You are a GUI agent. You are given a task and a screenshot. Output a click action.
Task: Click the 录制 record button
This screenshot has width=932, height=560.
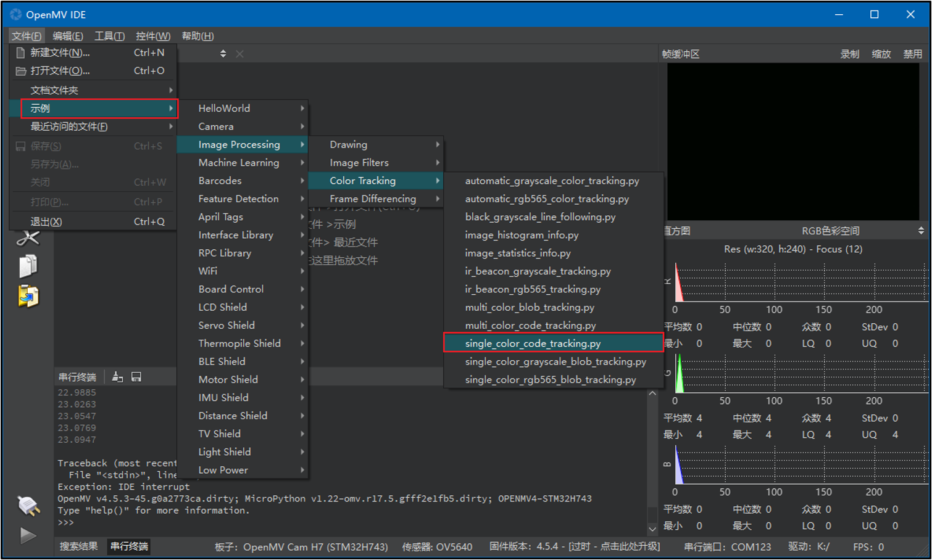click(x=850, y=54)
